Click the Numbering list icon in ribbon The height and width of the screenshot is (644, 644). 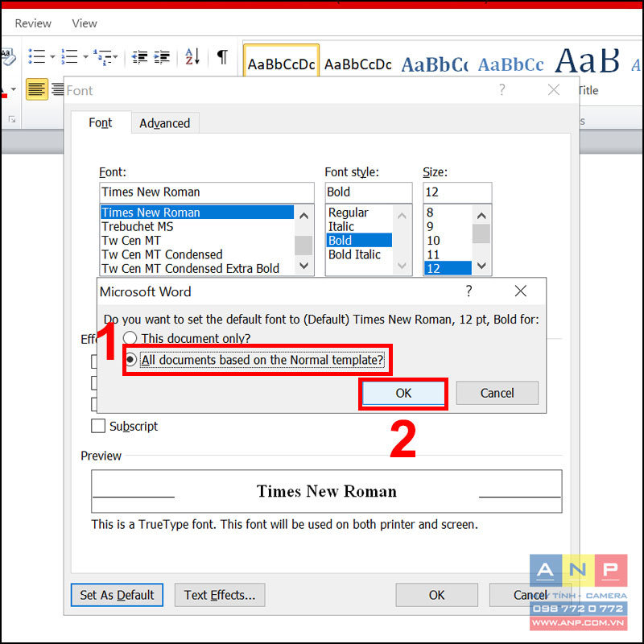click(x=69, y=56)
